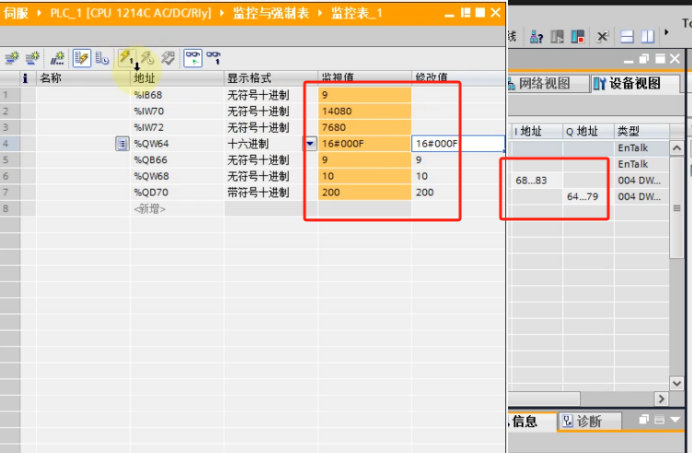Image resolution: width=692 pixels, height=453 pixels.
Task: Select address cell %QW68
Action: point(177,176)
